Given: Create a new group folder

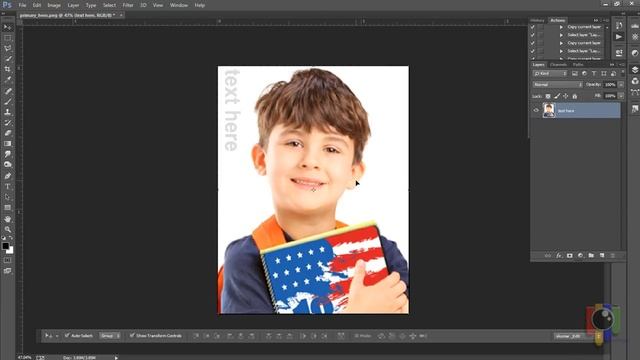Looking at the screenshot, I should click(591, 256).
